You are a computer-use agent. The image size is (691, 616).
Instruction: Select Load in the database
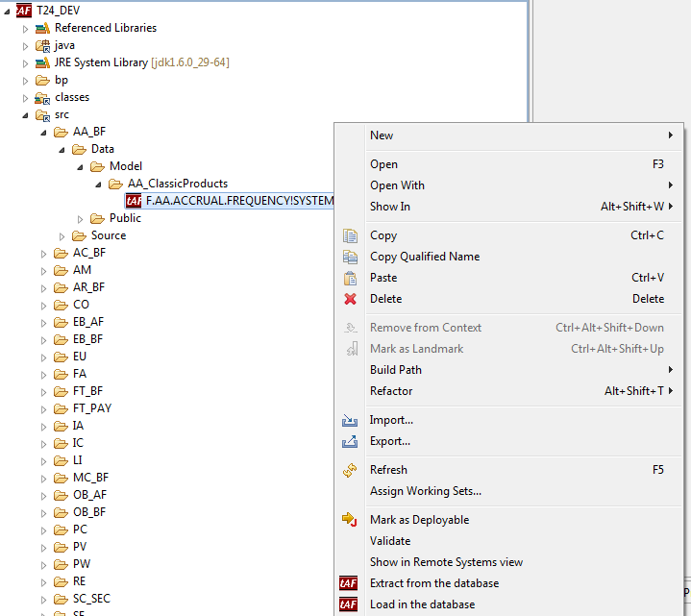pos(422,604)
